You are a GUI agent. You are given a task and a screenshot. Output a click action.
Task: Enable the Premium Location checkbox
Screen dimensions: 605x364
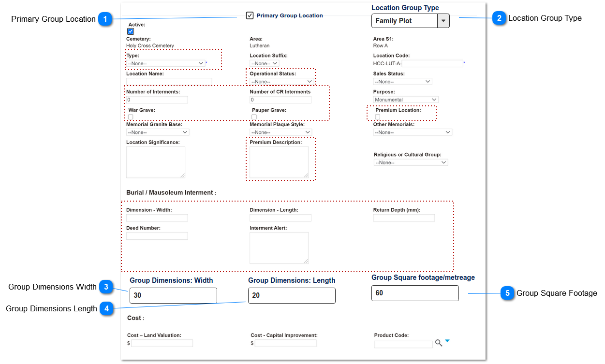click(x=378, y=117)
